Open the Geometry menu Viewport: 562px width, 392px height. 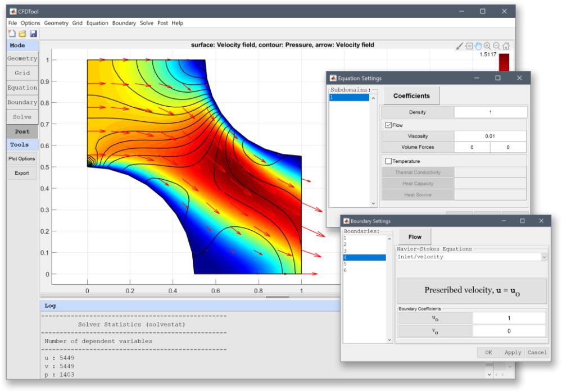[56, 23]
